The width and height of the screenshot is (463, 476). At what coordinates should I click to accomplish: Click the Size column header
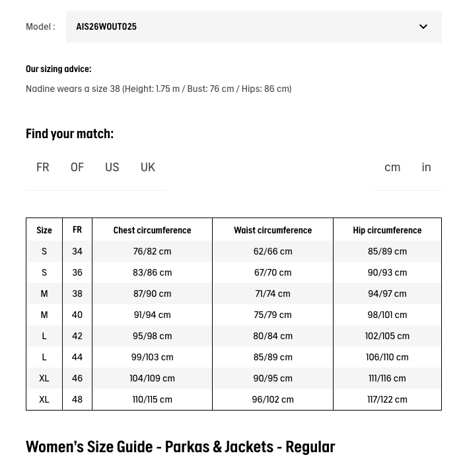(44, 230)
